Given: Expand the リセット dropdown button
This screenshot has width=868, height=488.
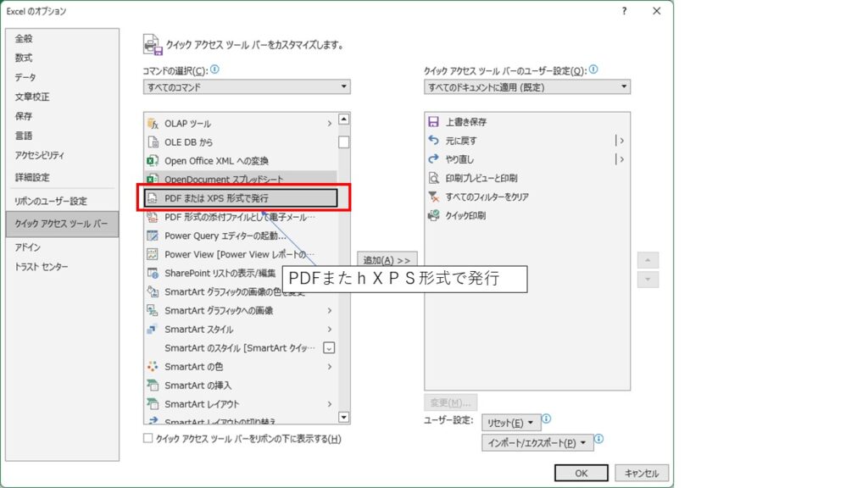Looking at the screenshot, I should click(510, 423).
